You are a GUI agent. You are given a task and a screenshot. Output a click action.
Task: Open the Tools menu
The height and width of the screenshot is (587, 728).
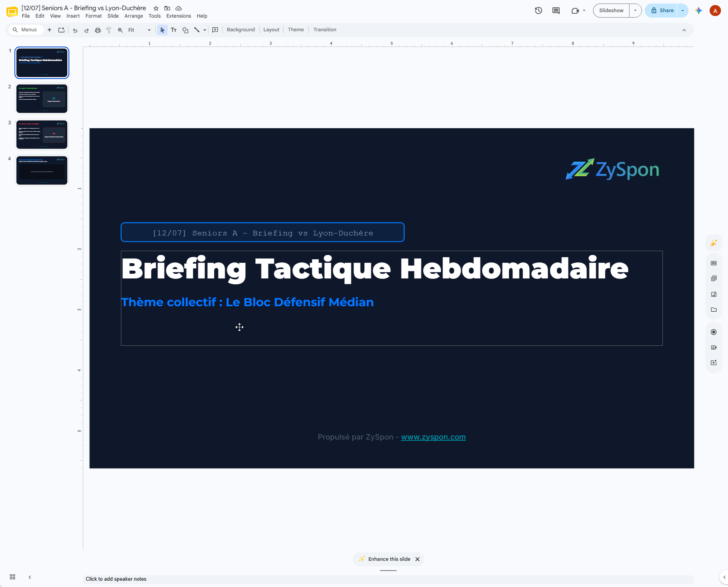pyautogui.click(x=154, y=16)
